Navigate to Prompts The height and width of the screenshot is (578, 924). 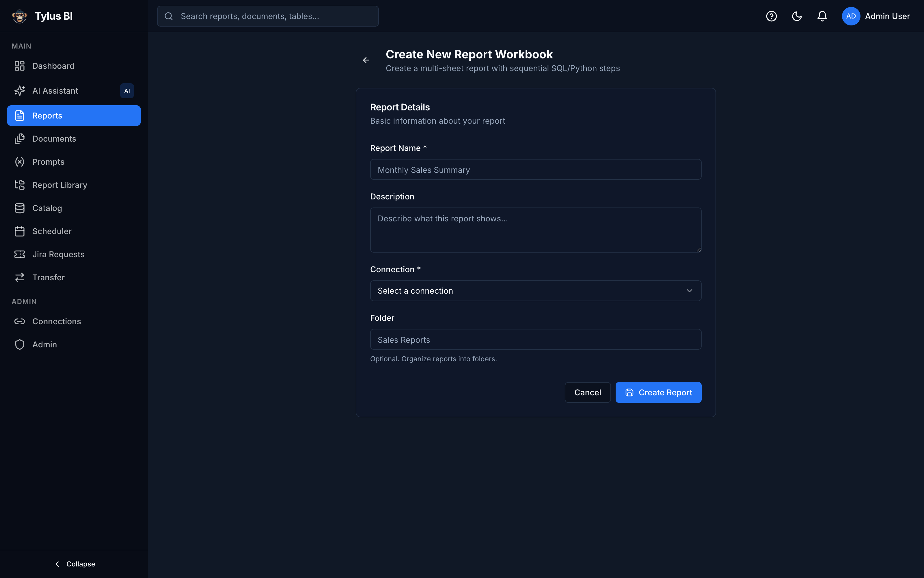click(x=74, y=162)
